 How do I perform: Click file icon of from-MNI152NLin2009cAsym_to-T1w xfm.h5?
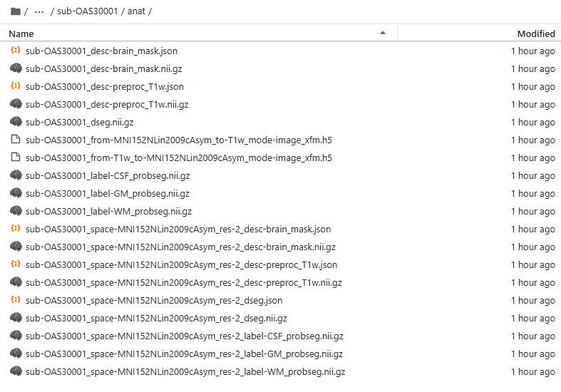16,140
